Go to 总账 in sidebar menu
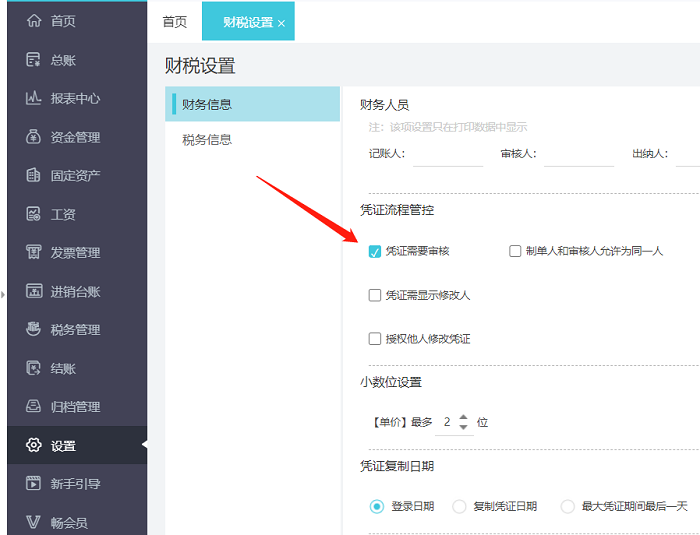 [x=63, y=60]
